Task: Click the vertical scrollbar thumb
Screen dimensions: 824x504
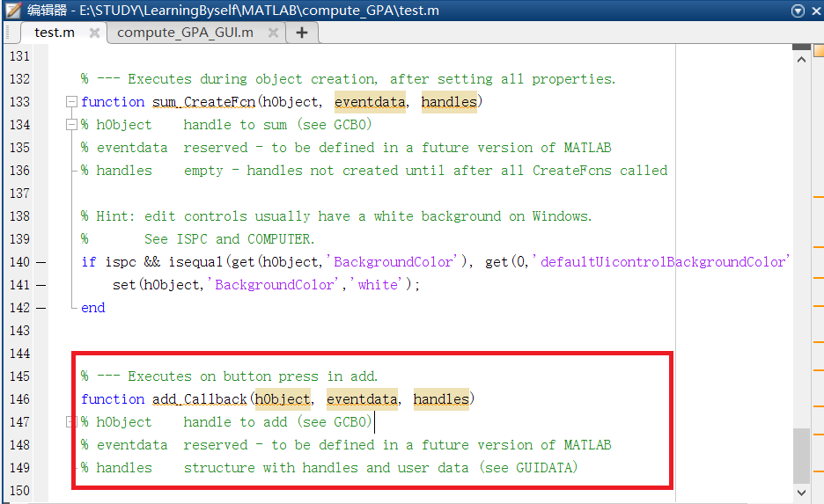Action: (800, 455)
